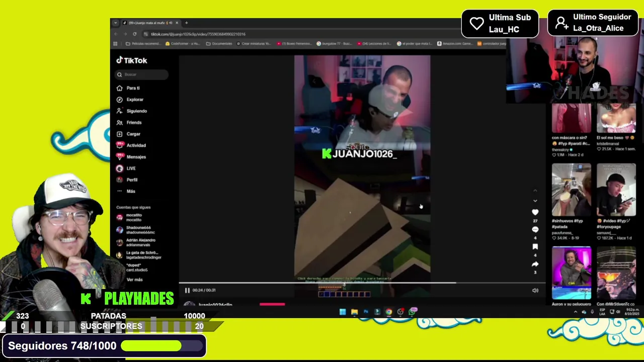The image size is (644, 362).
Task: Click the browser address bar URL
Action: [198, 34]
